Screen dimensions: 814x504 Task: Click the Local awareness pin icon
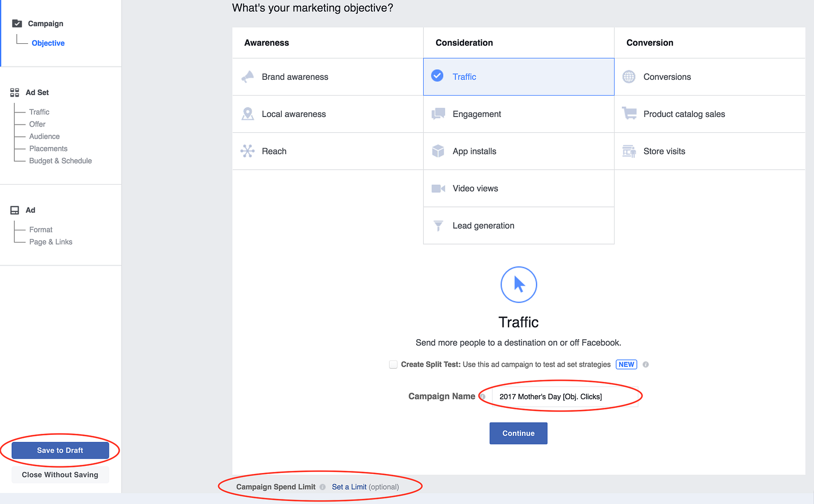click(x=248, y=114)
